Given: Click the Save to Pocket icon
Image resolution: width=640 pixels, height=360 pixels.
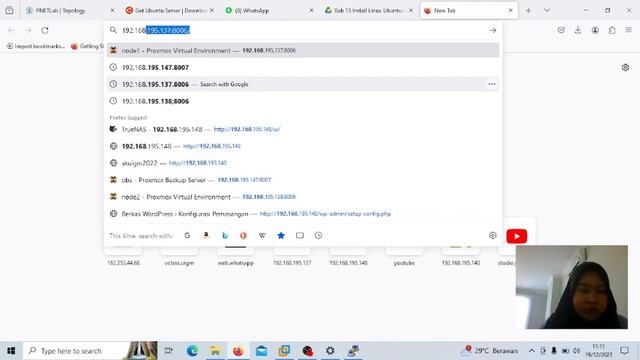Looking at the screenshot, I should [561, 30].
